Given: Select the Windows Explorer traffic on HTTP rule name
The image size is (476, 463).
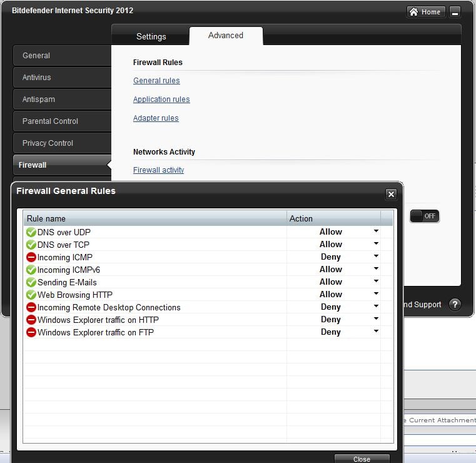Looking at the screenshot, I should point(98,320).
